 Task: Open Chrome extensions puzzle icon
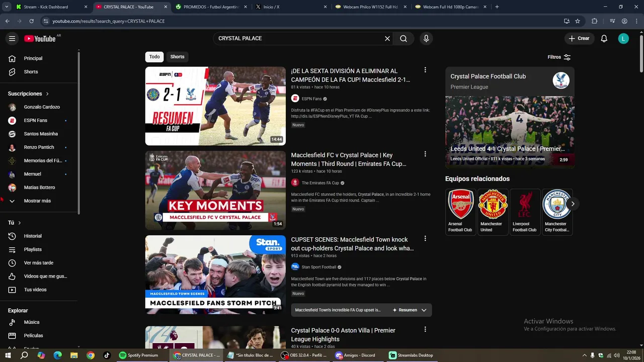(x=594, y=21)
